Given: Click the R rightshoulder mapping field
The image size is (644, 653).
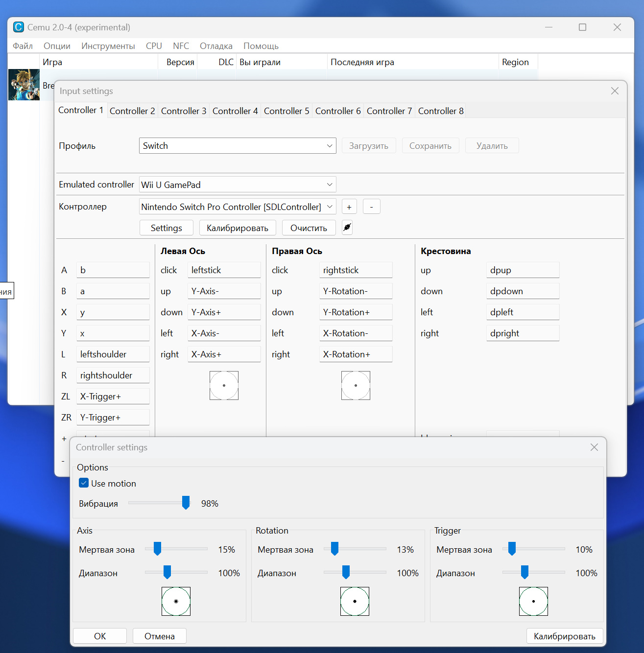Looking at the screenshot, I should (x=113, y=375).
